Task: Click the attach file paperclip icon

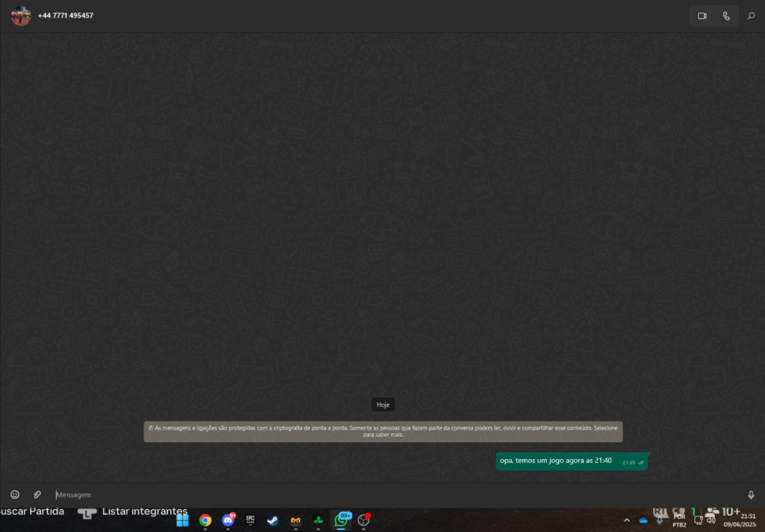Action: [37, 495]
